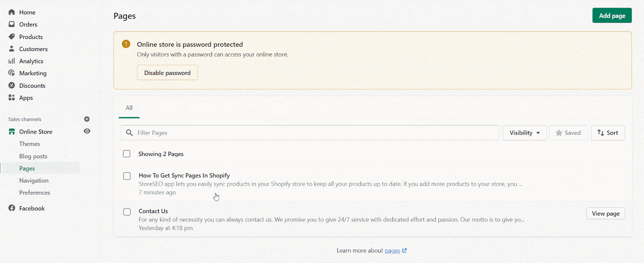
Task: Check the How To Get Sync Pages row
Action: pyautogui.click(x=127, y=176)
